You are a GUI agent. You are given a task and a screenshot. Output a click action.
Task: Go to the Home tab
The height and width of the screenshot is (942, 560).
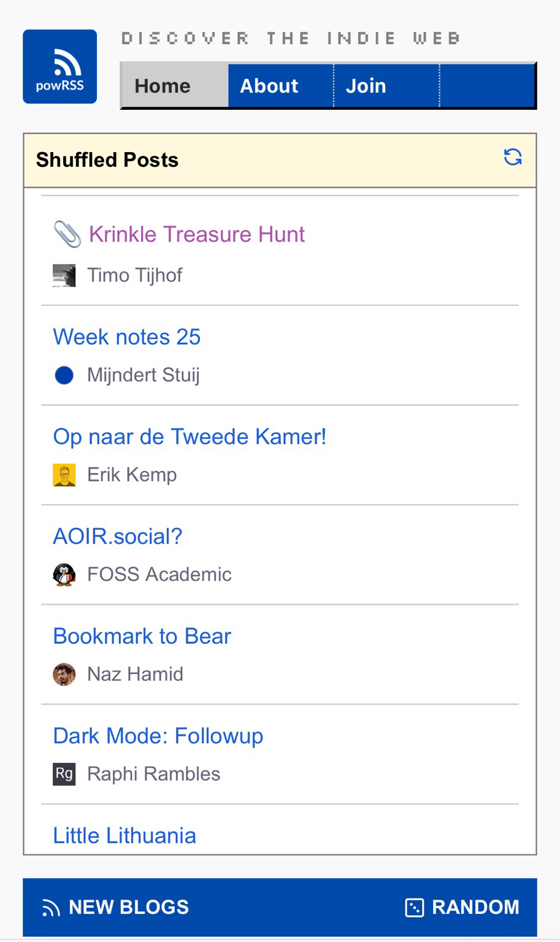(163, 86)
